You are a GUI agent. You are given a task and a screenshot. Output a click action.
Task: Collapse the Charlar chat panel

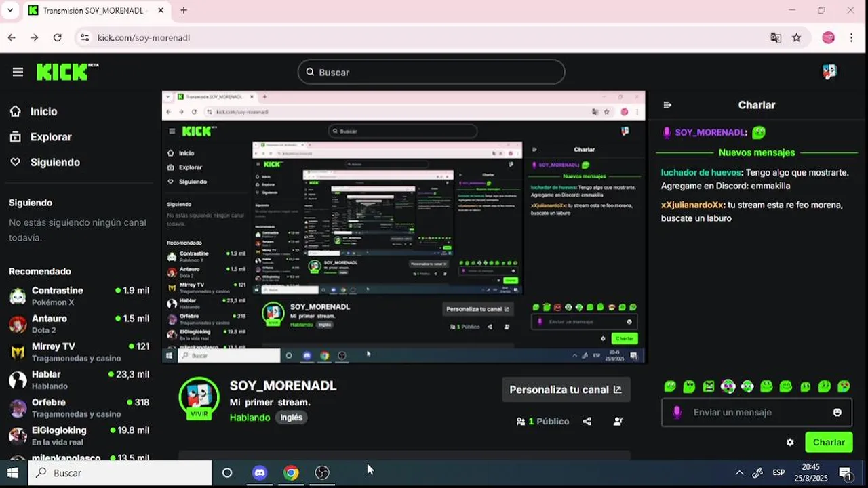(667, 105)
